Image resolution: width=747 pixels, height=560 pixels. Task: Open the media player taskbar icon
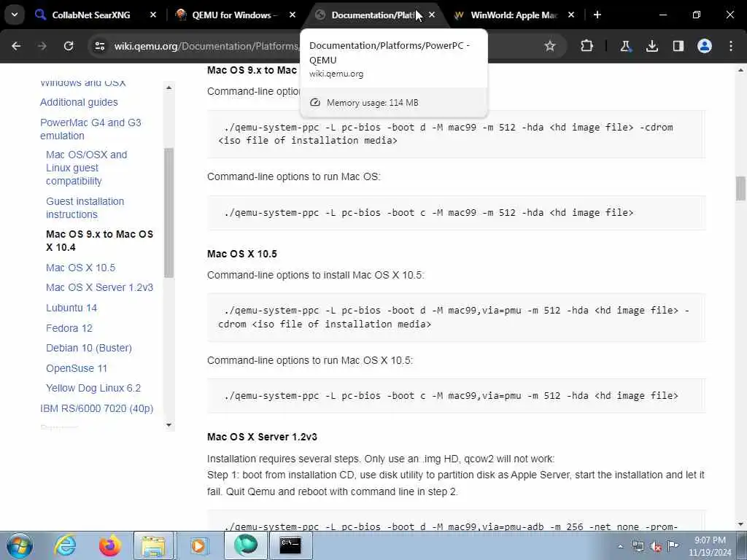click(x=198, y=545)
